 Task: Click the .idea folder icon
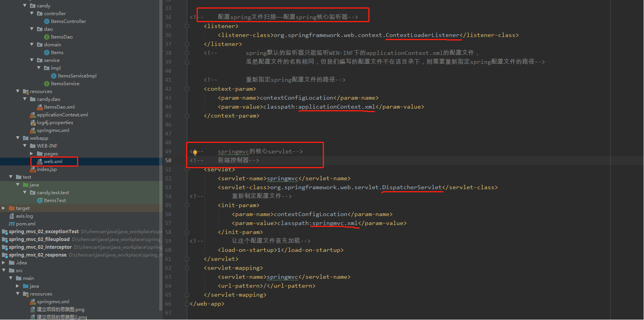12,263
